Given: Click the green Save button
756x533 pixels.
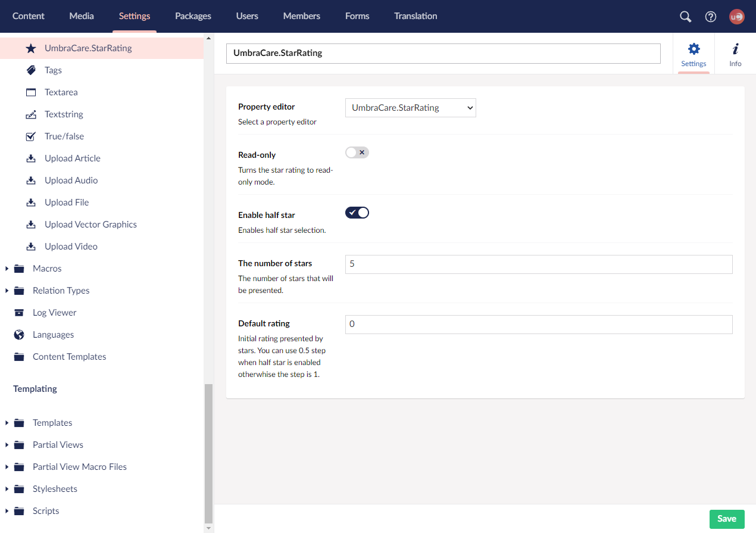Looking at the screenshot, I should pyautogui.click(x=727, y=519).
